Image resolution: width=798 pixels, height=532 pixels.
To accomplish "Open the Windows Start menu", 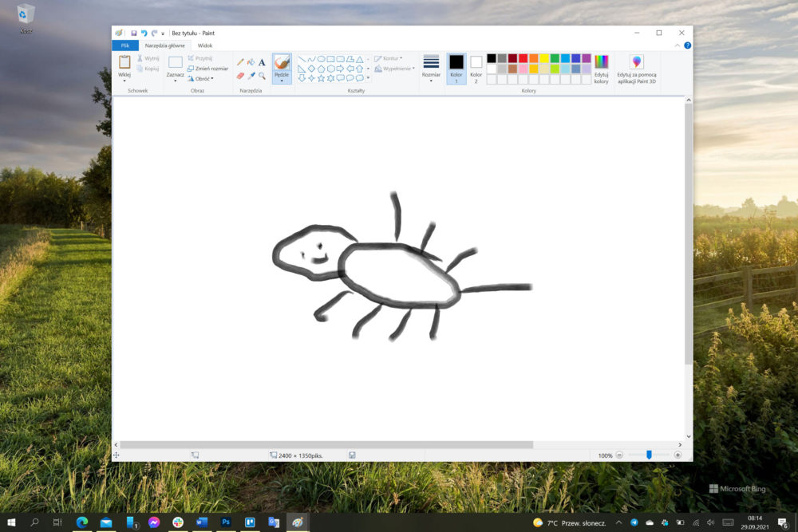I will (x=11, y=522).
